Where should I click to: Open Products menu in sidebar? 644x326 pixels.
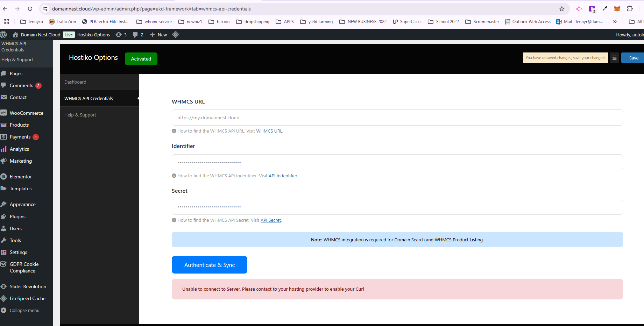click(19, 125)
